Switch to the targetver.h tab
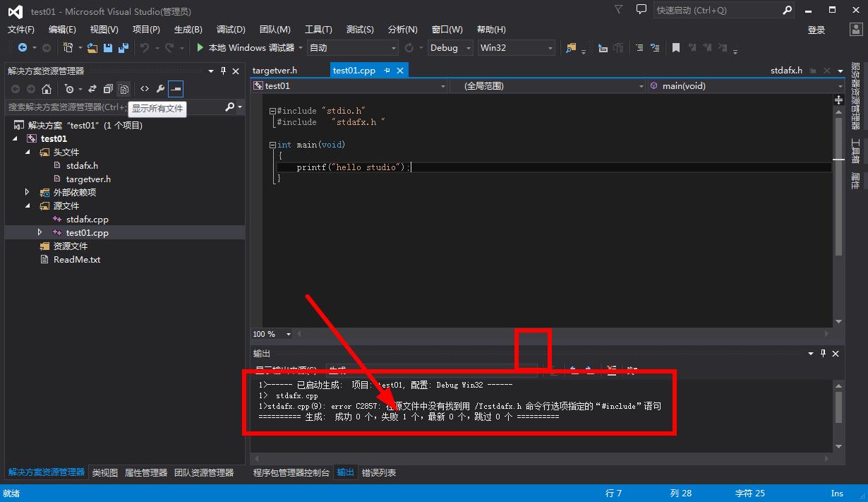The image size is (868, 502). click(275, 70)
